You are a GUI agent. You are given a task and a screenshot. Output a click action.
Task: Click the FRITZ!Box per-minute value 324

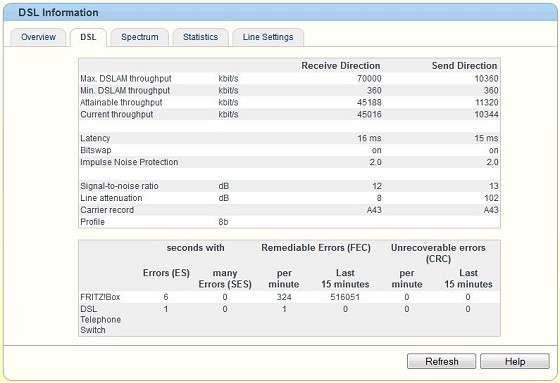(284, 297)
